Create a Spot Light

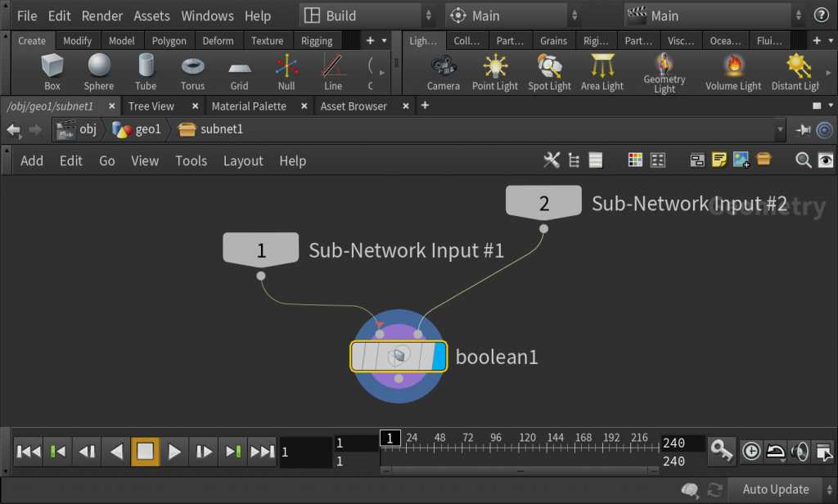(x=549, y=72)
